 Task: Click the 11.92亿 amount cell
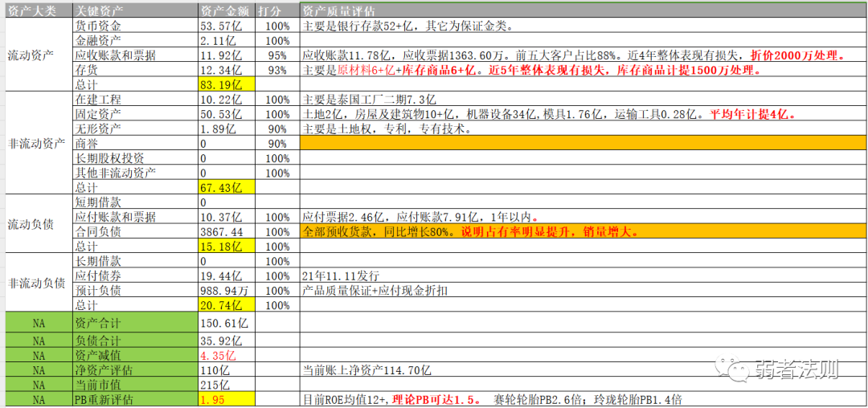pyautogui.click(x=227, y=55)
